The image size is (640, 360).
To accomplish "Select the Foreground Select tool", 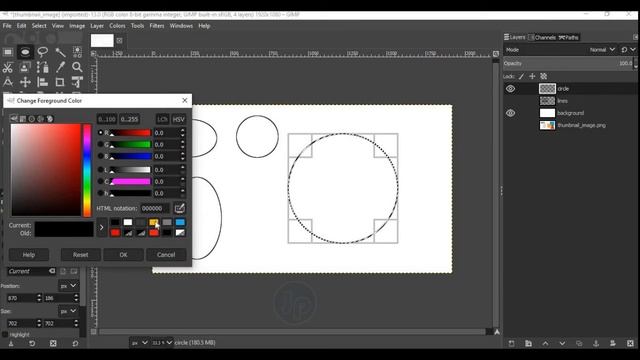I will 25,67.
